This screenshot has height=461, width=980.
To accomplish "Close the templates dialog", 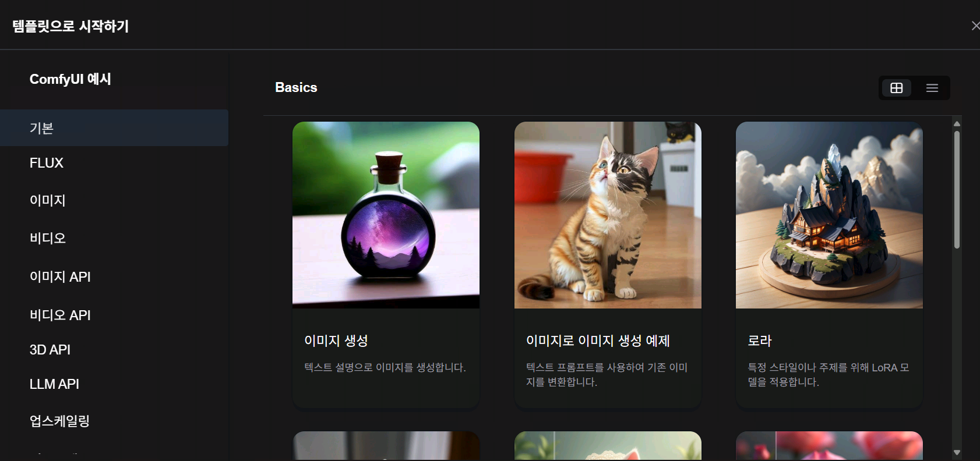I will pyautogui.click(x=975, y=26).
